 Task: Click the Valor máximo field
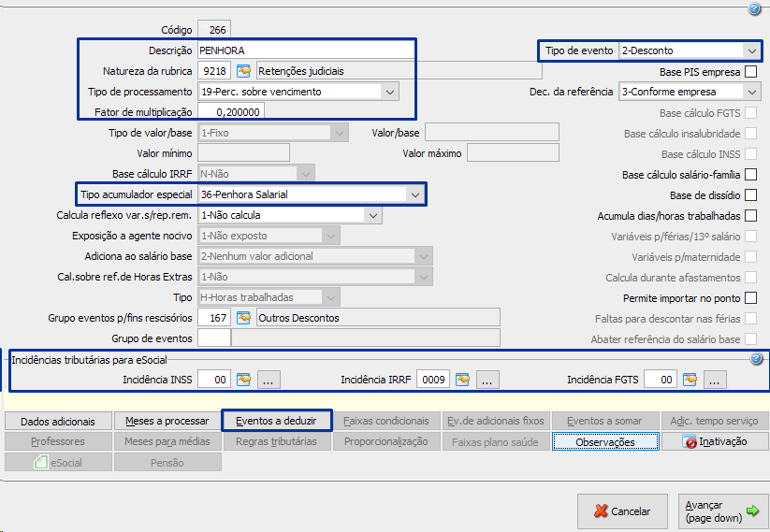tap(513, 153)
